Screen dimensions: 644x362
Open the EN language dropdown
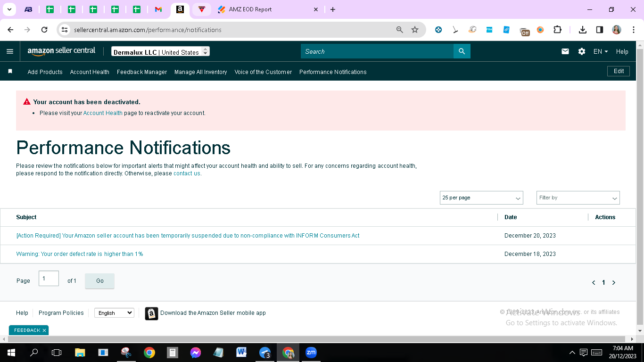601,51
